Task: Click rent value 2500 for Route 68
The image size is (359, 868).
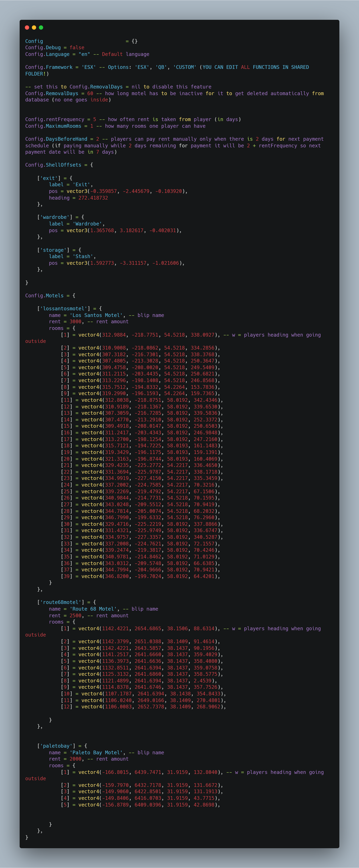Action: tap(75, 615)
